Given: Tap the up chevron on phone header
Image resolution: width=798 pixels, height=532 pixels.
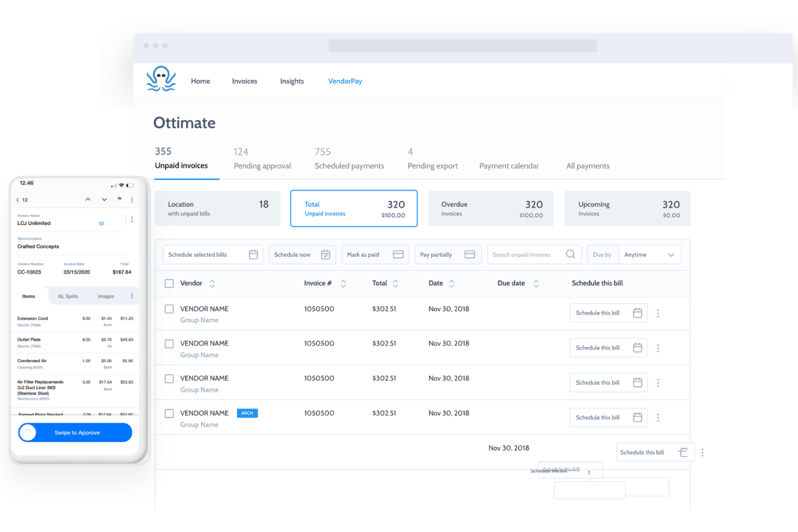Looking at the screenshot, I should tap(88, 199).
